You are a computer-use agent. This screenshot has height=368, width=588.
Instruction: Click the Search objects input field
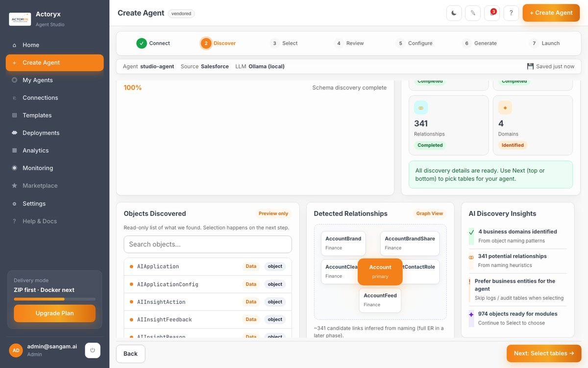208,244
